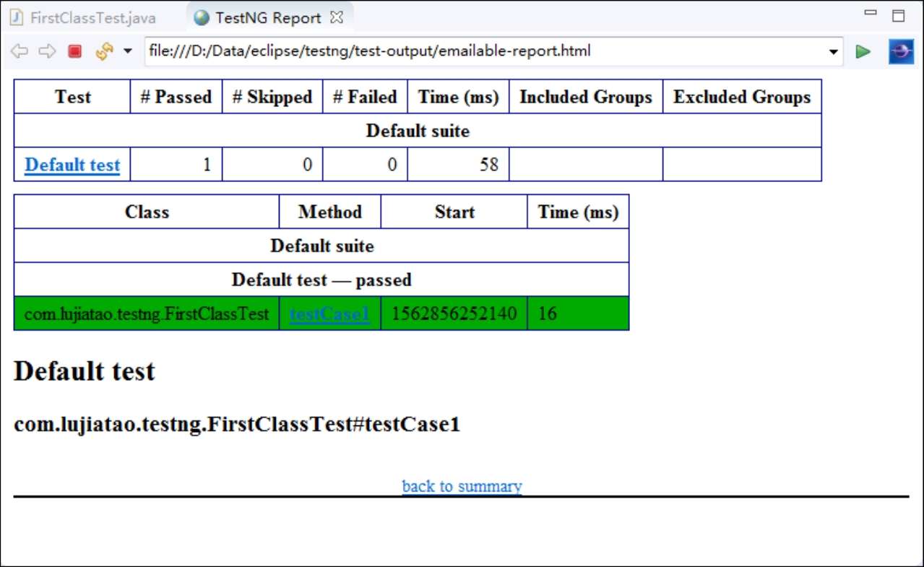Click start timestamp 1562856252140
Image resolution: width=924 pixels, height=567 pixels.
coord(454,314)
